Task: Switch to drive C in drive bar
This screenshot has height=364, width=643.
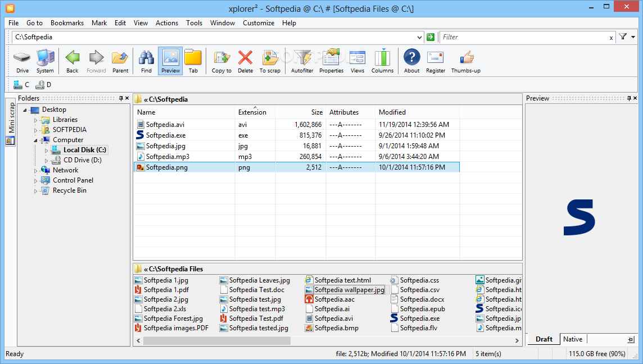Action: point(21,84)
